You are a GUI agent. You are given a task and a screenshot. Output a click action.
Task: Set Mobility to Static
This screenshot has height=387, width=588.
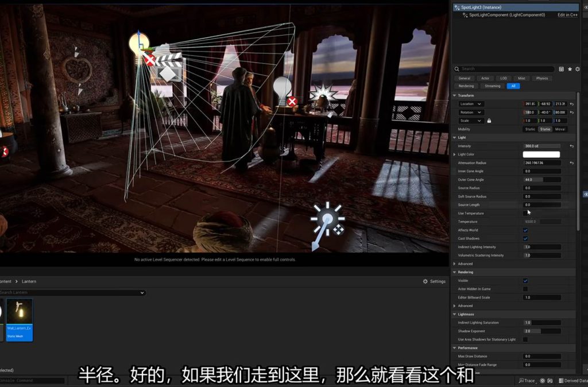(x=529, y=129)
